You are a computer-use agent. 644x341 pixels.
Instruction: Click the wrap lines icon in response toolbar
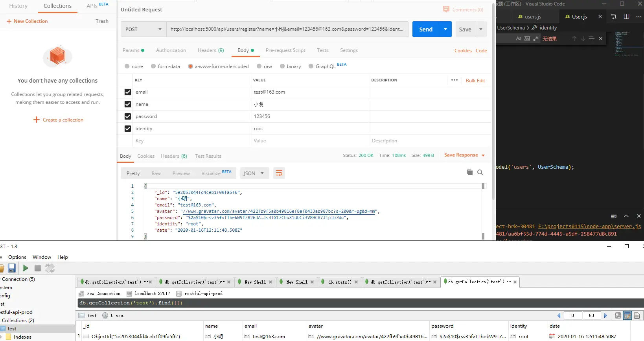(279, 173)
